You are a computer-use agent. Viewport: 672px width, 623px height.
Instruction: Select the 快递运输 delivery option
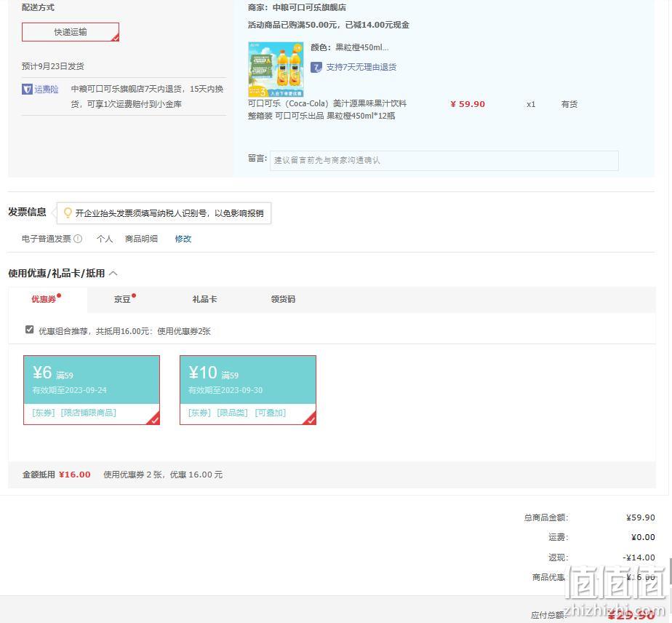[x=71, y=32]
